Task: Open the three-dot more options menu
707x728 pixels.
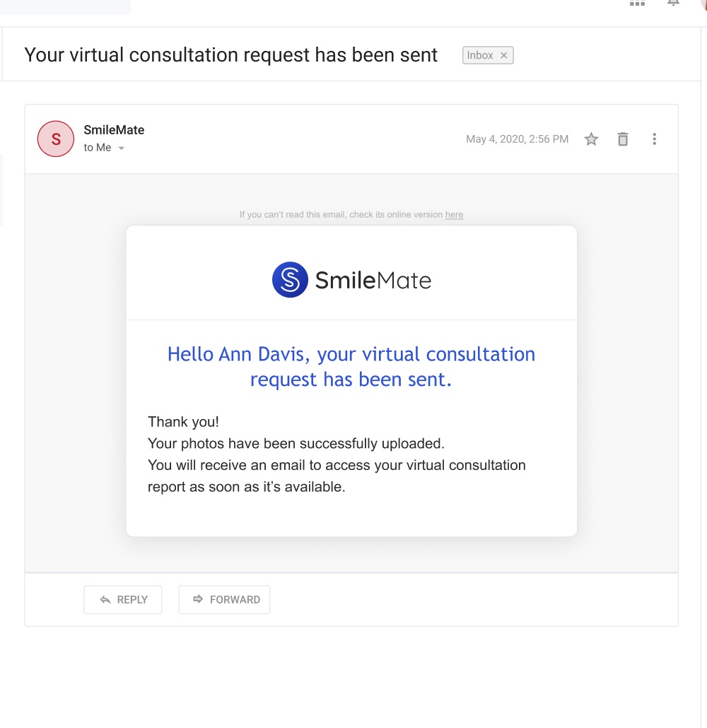Action: [x=655, y=139]
